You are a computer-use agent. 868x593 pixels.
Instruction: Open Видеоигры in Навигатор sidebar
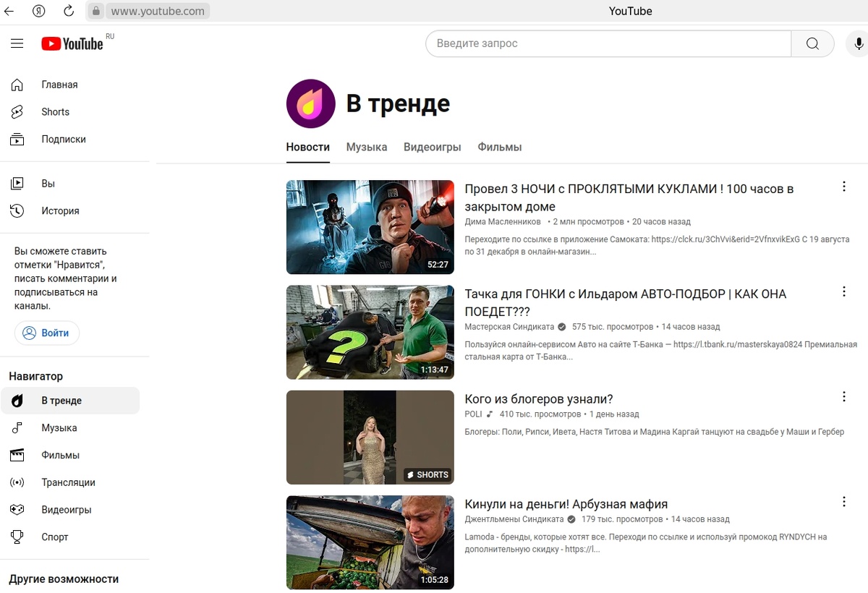tap(70, 510)
